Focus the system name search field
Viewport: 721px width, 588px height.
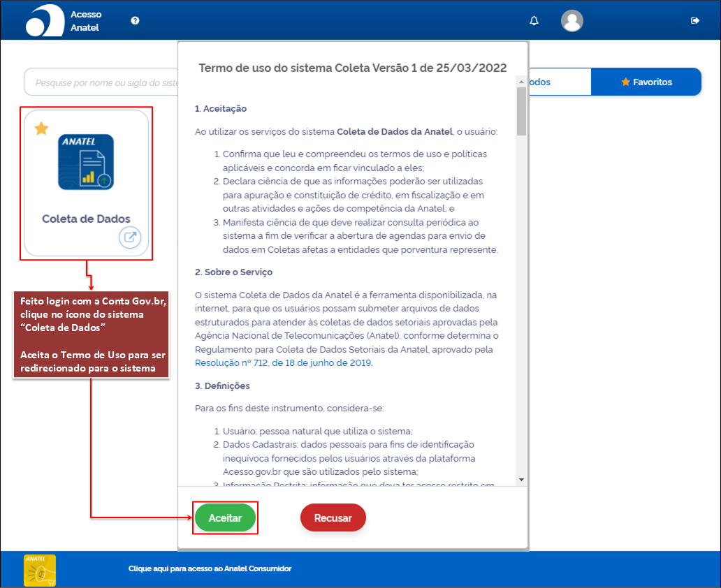click(101, 82)
